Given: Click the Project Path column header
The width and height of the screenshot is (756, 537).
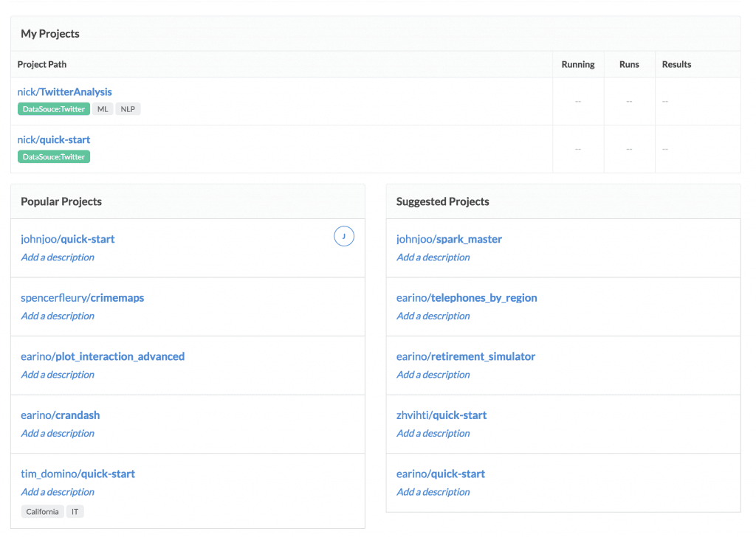Looking at the screenshot, I should click(42, 64).
